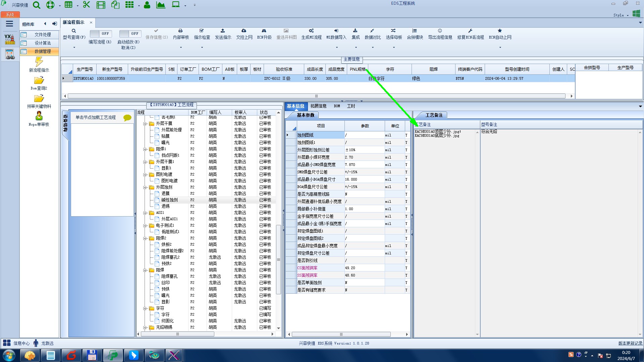This screenshot has height=362, width=644.
Task: Open the Bom查询2 folder icon
Action: point(39,80)
